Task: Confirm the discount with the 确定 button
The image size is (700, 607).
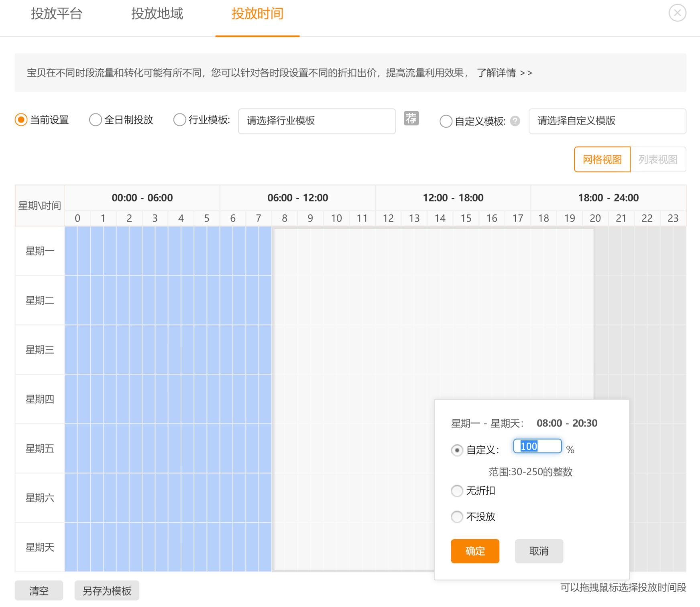Action: (x=475, y=551)
